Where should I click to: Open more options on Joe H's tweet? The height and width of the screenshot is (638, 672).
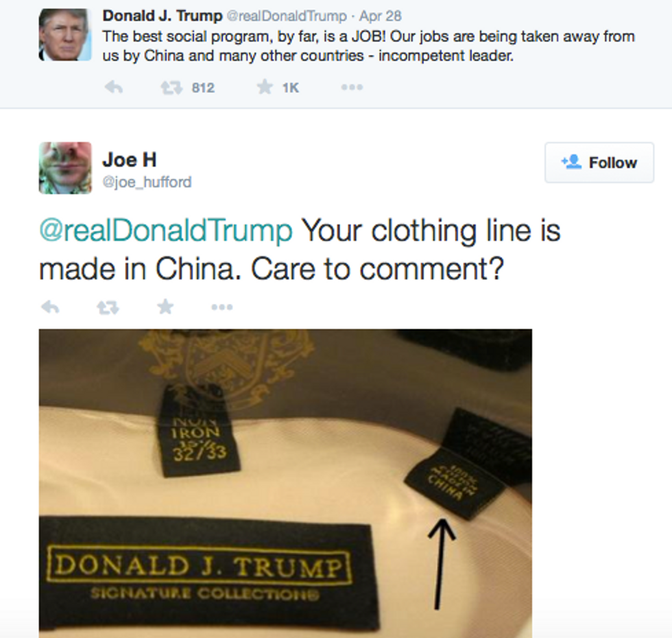click(222, 307)
